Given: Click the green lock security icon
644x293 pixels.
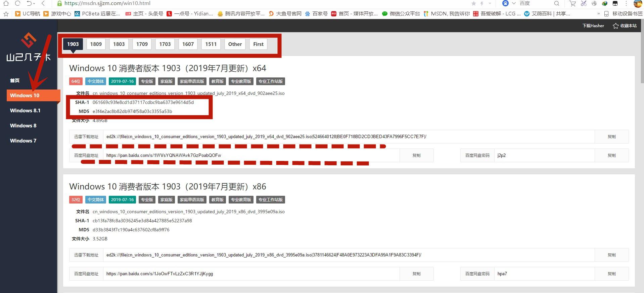Looking at the screenshot, I should point(59,3).
